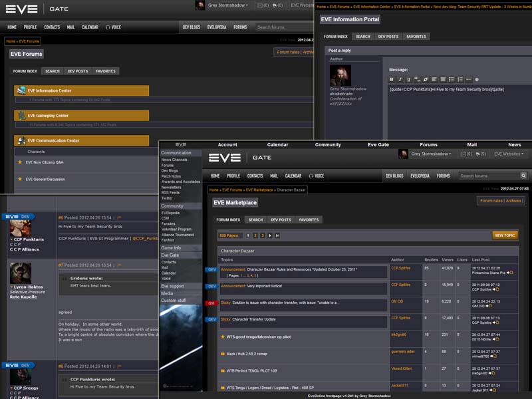
Task: Open the EVE Websites dropdown
Action: coord(508,153)
